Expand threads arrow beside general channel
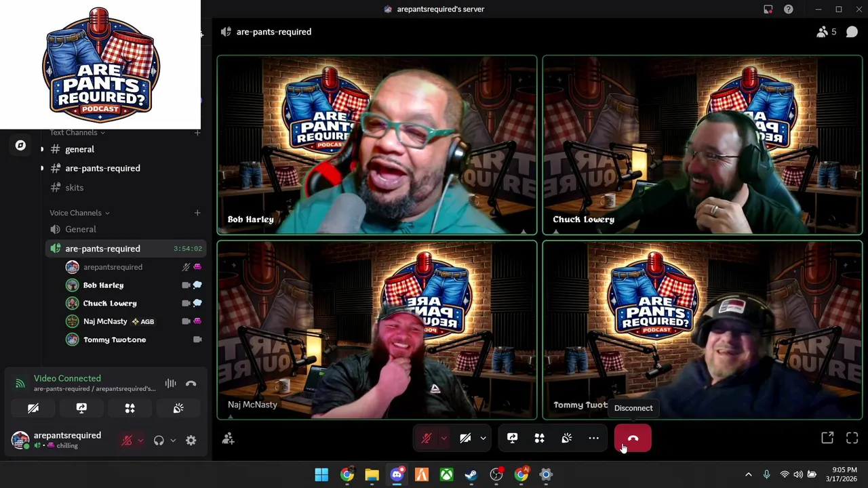868x488 pixels. click(42, 149)
